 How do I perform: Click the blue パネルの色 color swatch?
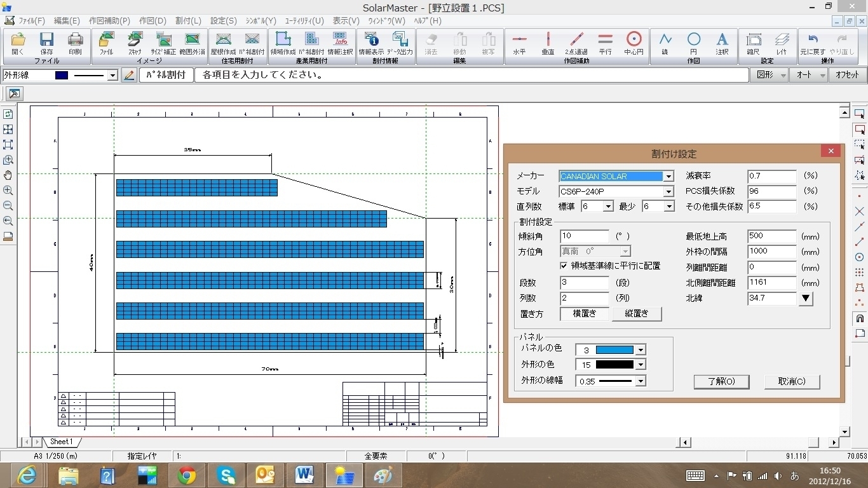614,349
